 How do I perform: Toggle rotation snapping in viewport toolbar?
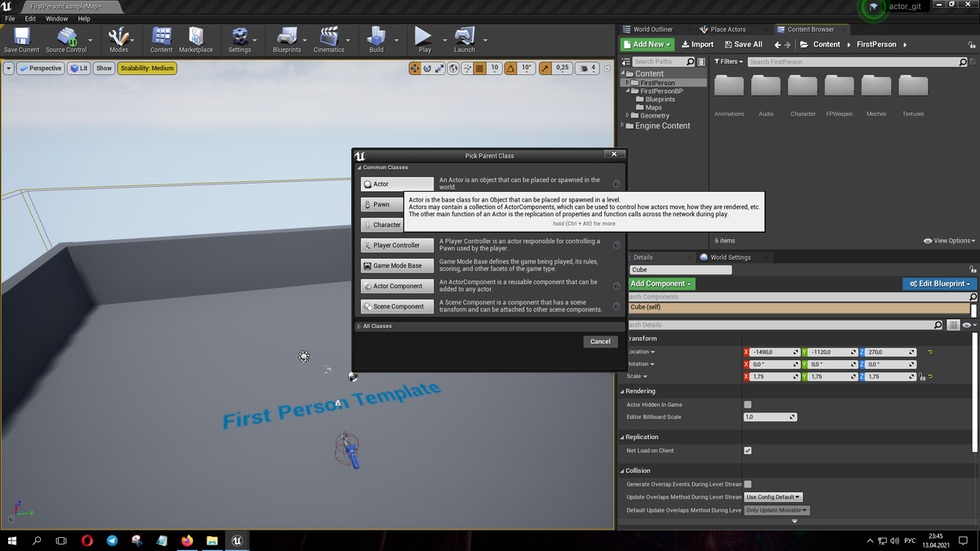click(x=510, y=69)
